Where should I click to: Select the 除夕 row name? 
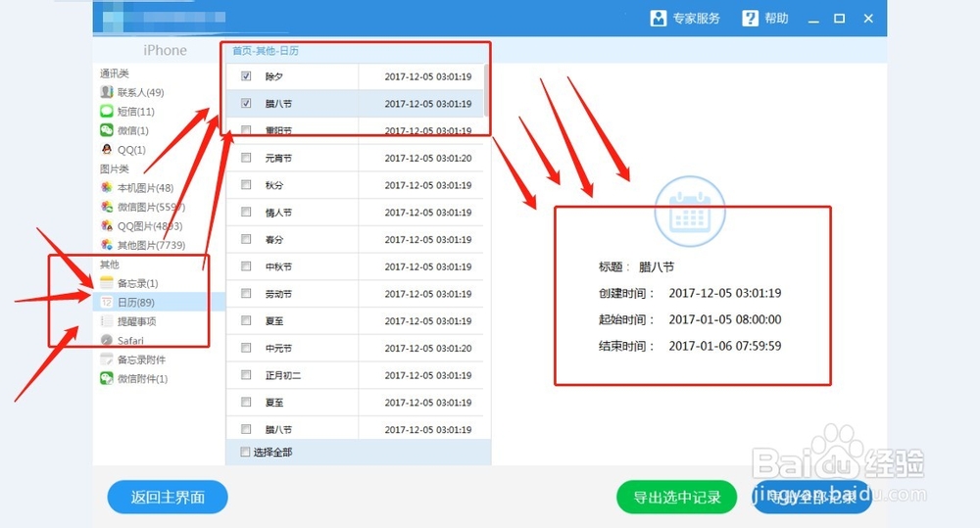pyautogui.click(x=273, y=76)
